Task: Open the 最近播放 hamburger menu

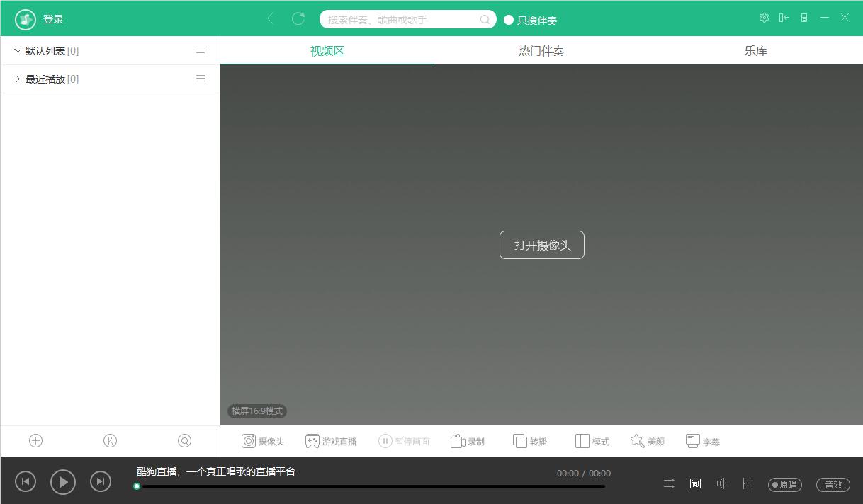Action: [x=201, y=79]
